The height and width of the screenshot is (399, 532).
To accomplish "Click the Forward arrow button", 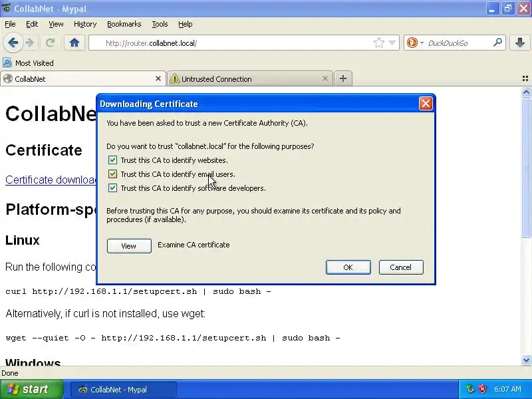I will 30,43.
